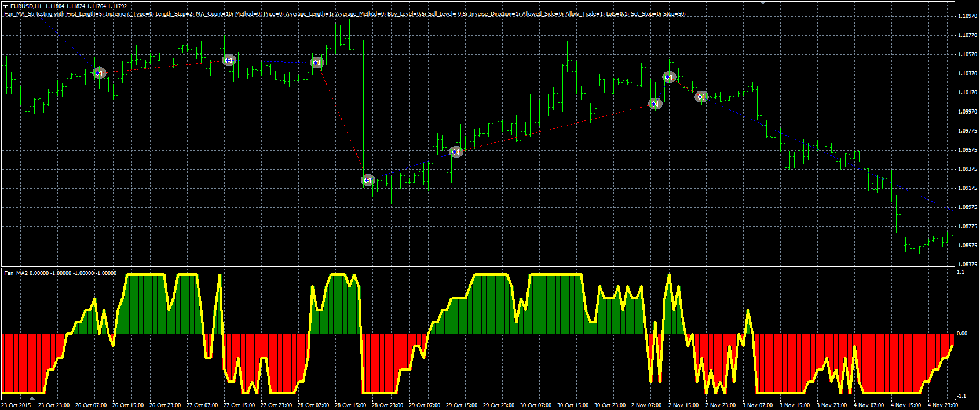980x410 pixels.
Task: Click the 1.10770 price label
Action: click(968, 35)
